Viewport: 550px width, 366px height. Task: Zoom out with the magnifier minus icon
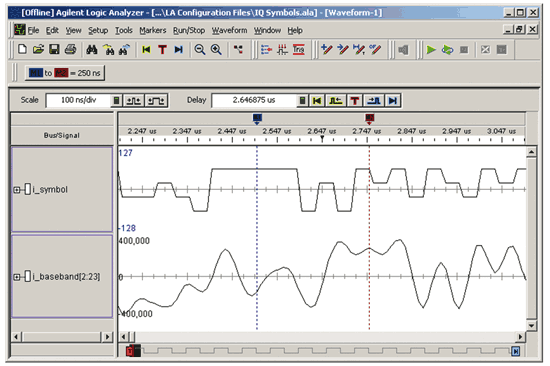pos(200,50)
